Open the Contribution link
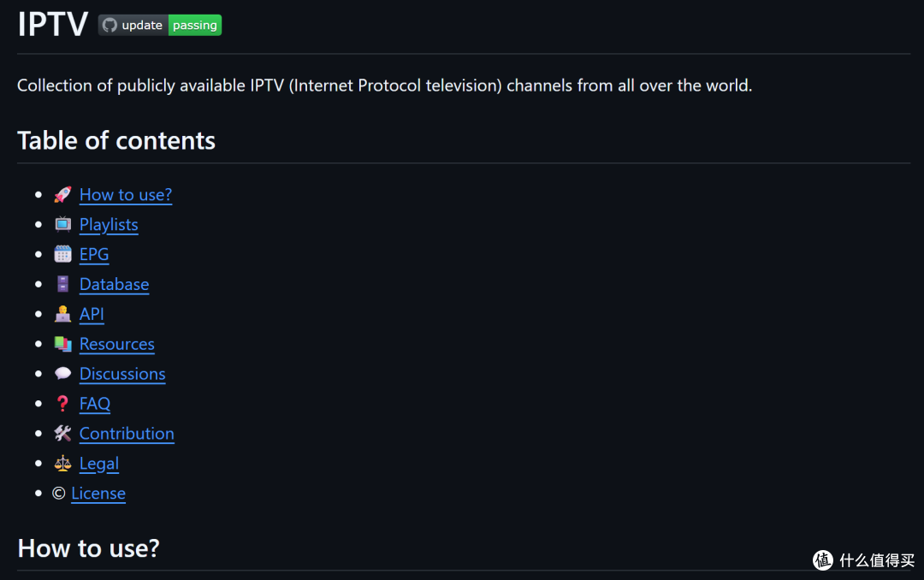Viewport: 924px width, 580px height. click(127, 433)
